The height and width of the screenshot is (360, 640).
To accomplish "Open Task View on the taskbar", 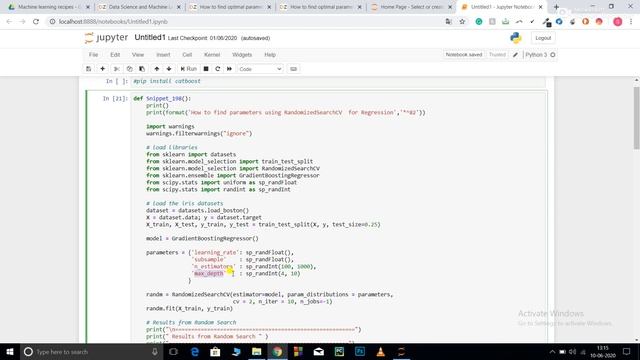I will 173,351.
